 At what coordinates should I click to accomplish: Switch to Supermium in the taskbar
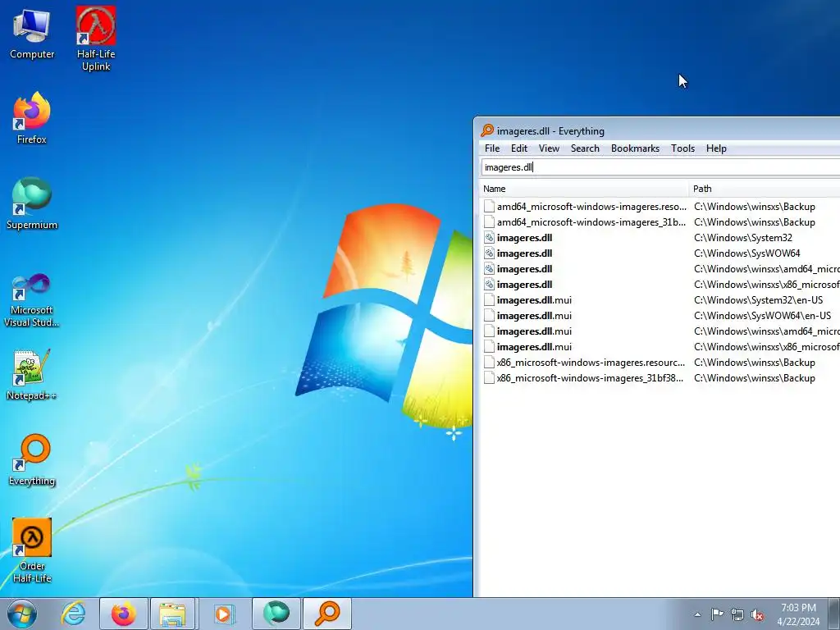pos(276,614)
